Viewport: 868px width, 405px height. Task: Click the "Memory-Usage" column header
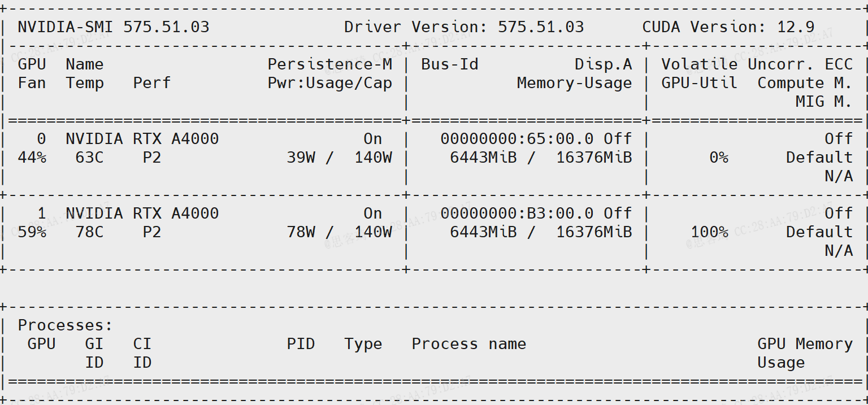[x=575, y=83]
